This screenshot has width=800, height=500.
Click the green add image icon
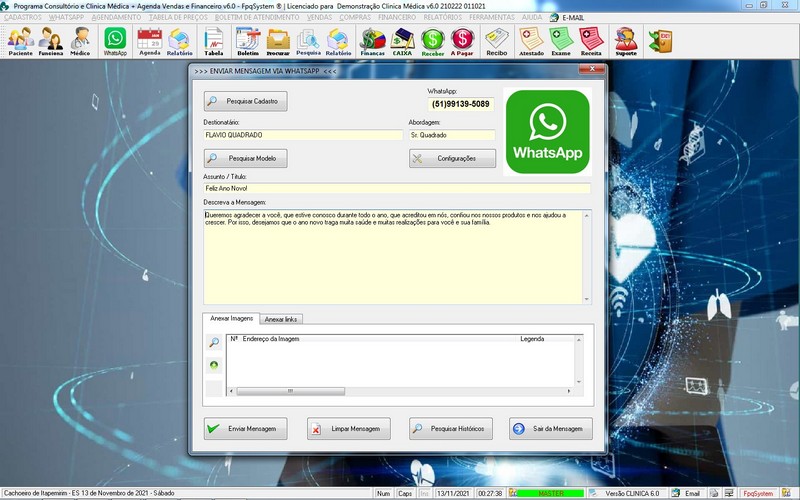click(x=214, y=365)
